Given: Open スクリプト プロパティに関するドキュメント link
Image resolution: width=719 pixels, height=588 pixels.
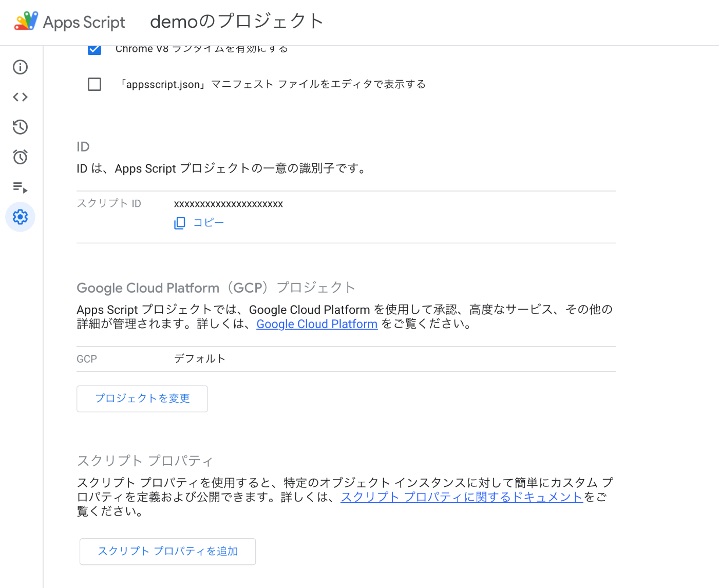Looking at the screenshot, I should click(462, 497).
